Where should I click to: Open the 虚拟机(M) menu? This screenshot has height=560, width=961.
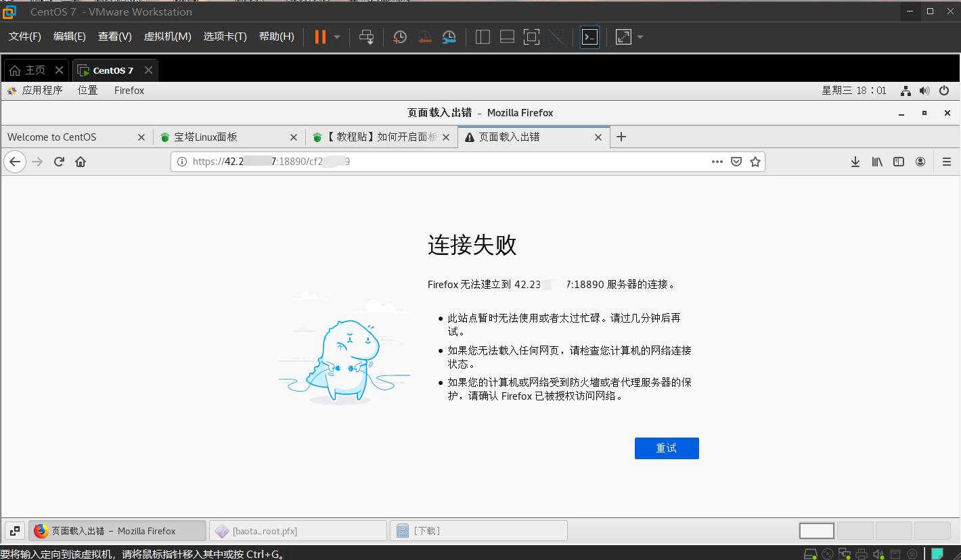tap(167, 37)
